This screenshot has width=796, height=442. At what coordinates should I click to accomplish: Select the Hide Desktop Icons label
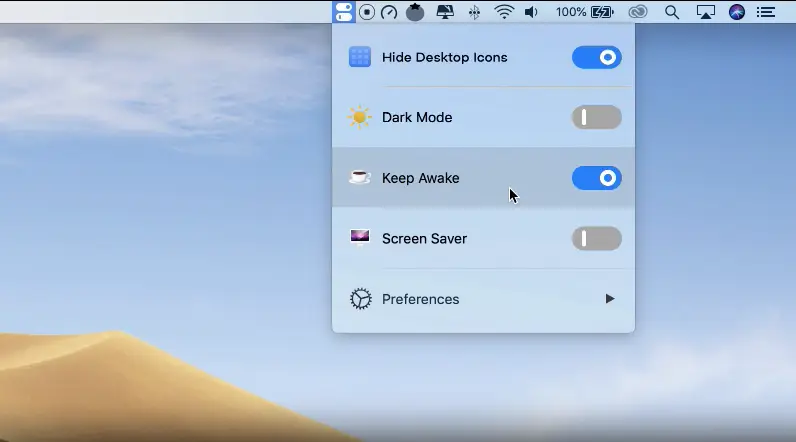click(x=444, y=57)
